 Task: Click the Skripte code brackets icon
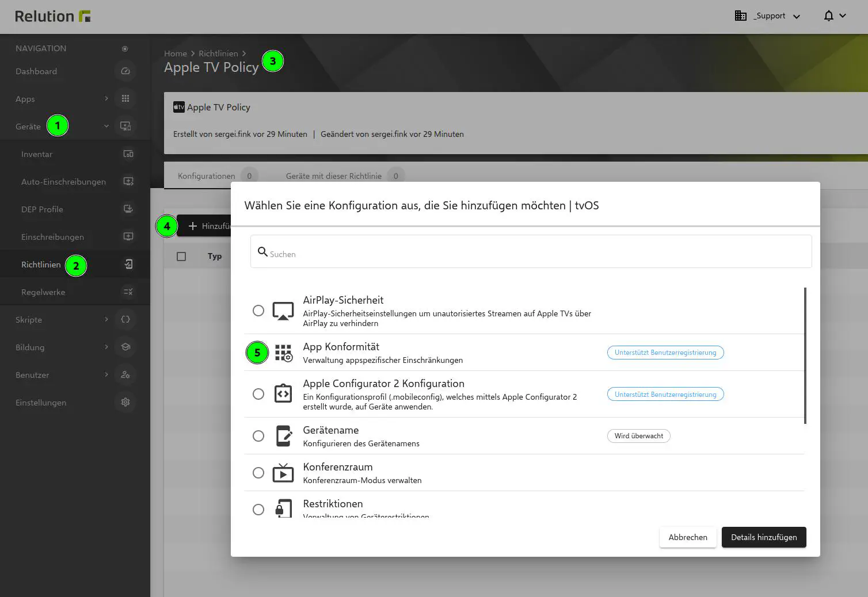[125, 319]
